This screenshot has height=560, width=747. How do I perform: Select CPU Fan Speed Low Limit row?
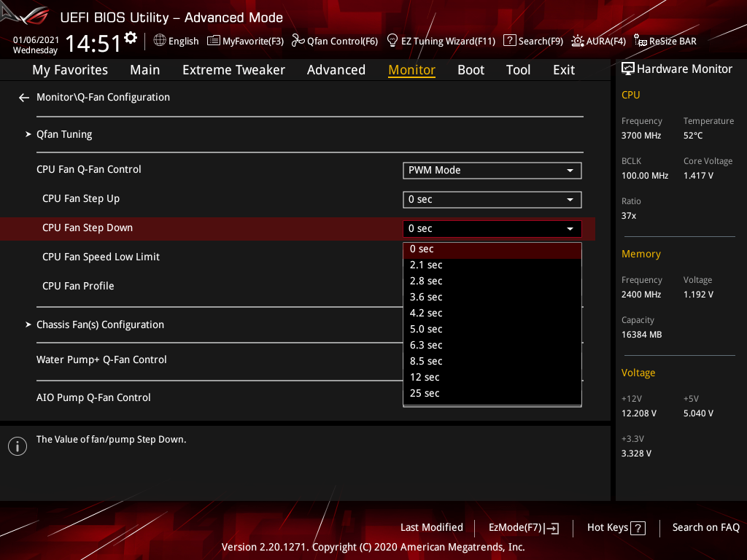(x=101, y=257)
